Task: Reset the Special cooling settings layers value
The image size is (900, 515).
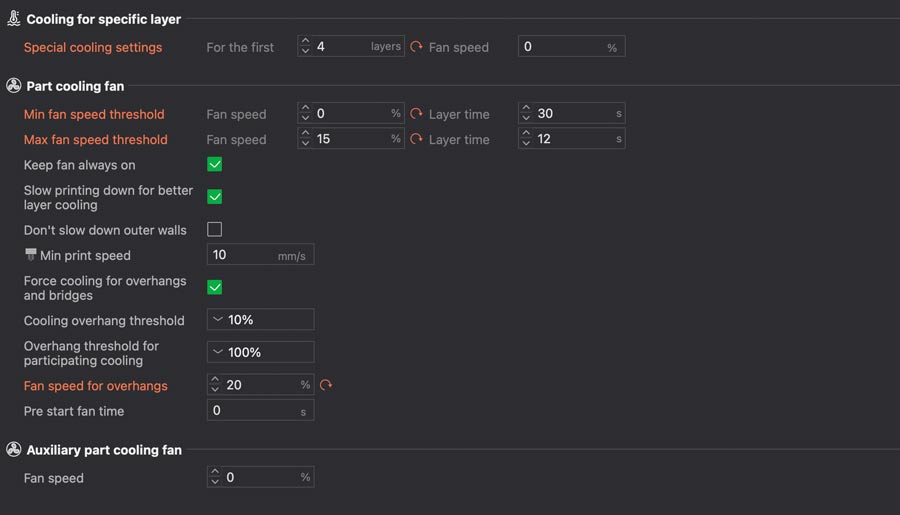Action: [x=416, y=47]
